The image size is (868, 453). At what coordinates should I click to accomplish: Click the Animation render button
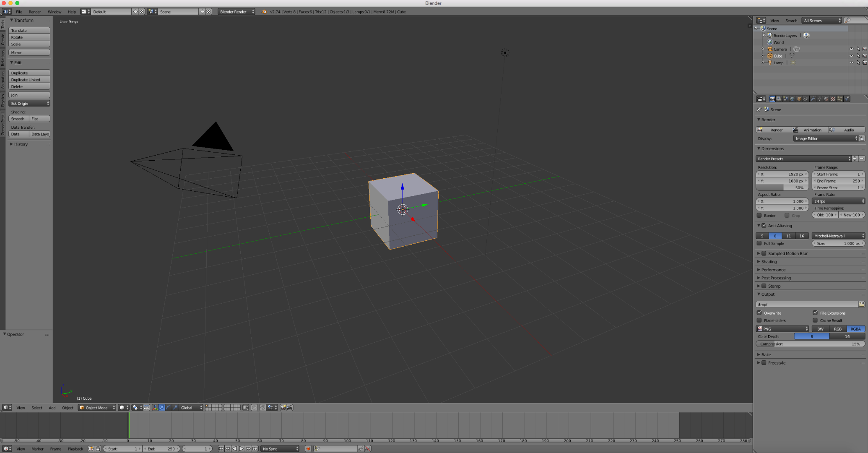point(812,130)
